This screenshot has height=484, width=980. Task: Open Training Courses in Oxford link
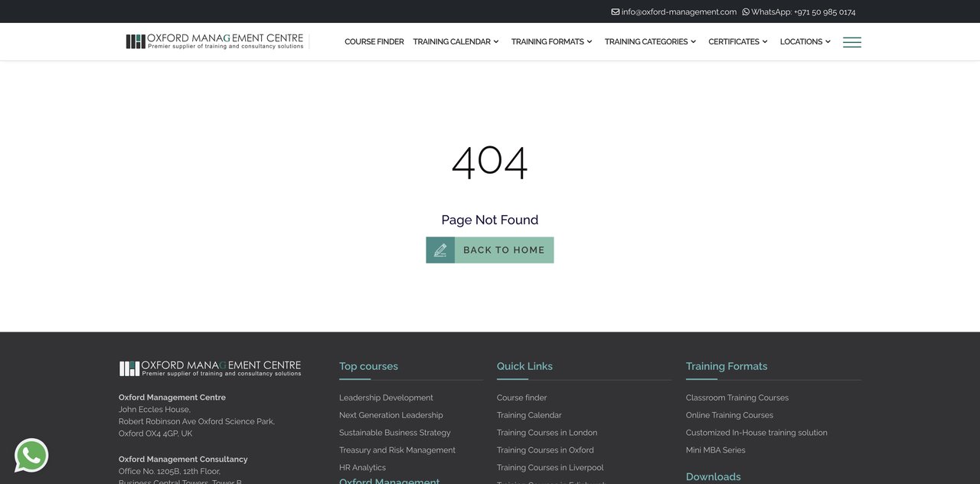point(545,450)
